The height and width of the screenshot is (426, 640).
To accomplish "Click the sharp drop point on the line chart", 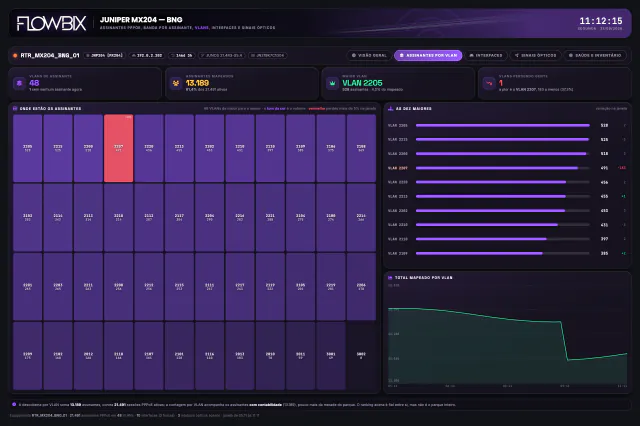I will click(561, 322).
